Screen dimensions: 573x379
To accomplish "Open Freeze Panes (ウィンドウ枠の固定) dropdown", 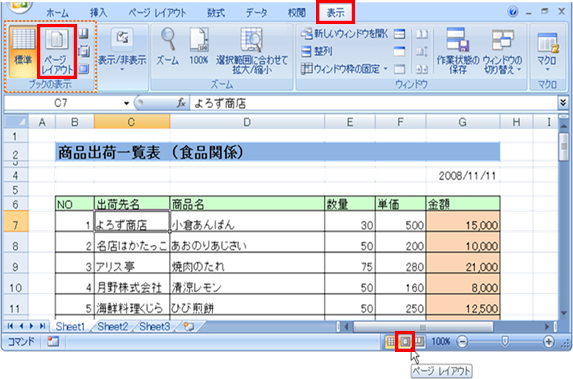I will 344,69.
